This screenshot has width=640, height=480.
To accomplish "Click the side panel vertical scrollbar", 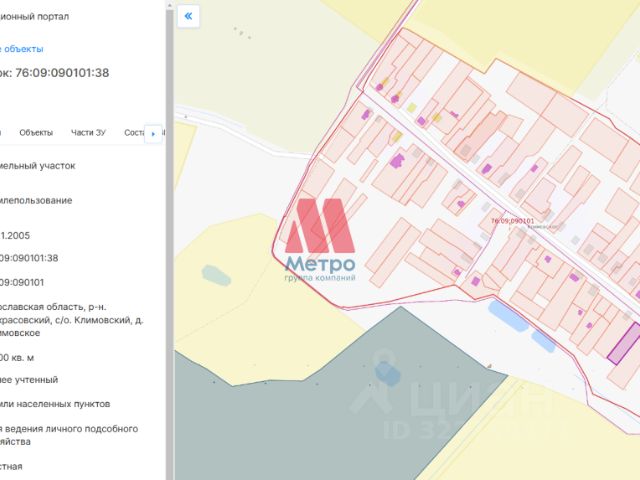I will [x=170, y=245].
